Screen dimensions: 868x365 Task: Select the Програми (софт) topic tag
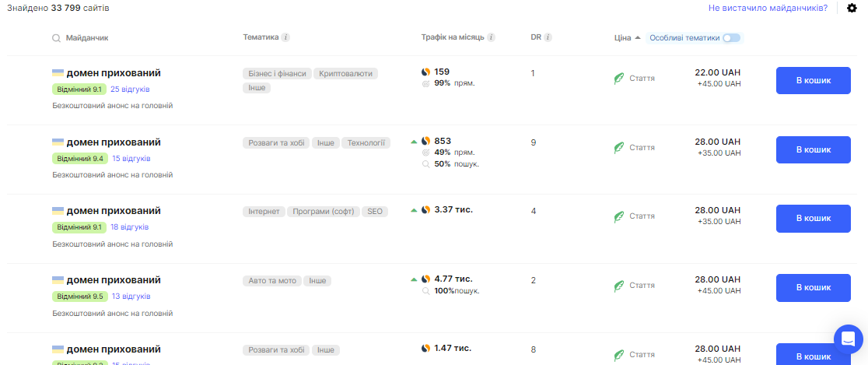click(x=324, y=212)
